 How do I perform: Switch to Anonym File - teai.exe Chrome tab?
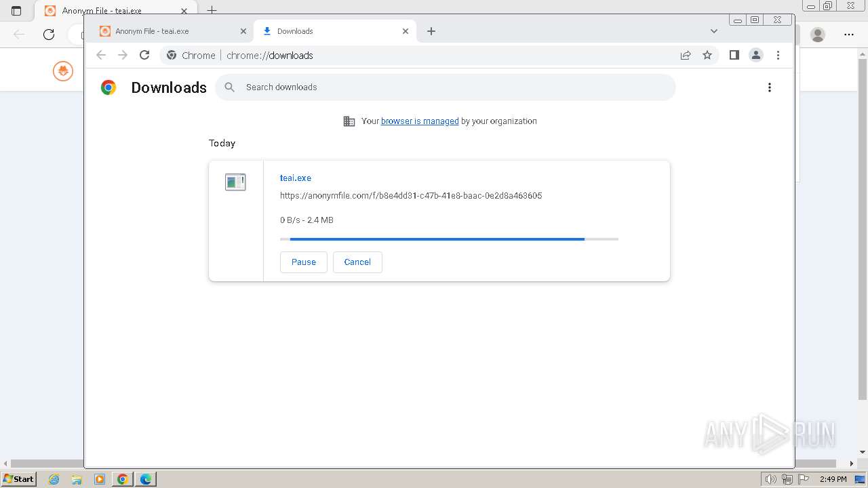tap(172, 31)
